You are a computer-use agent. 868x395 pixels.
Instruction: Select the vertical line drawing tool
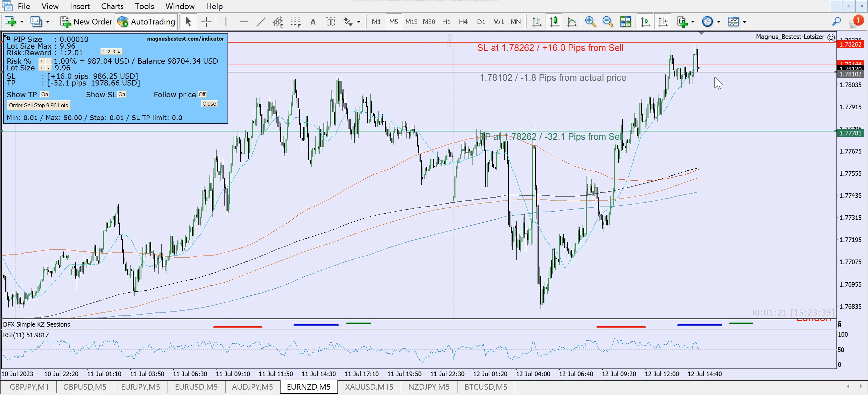point(226,22)
